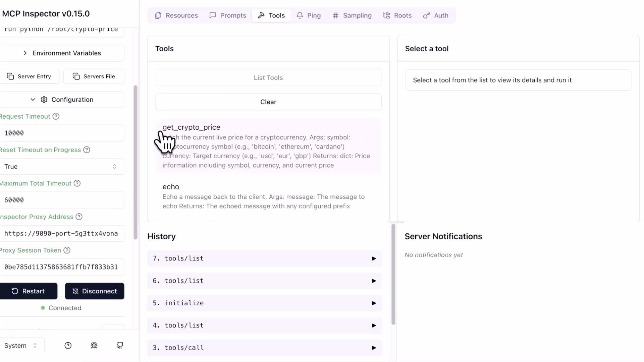The image size is (644, 362).
Task: Restart the server connection
Action: click(29, 291)
